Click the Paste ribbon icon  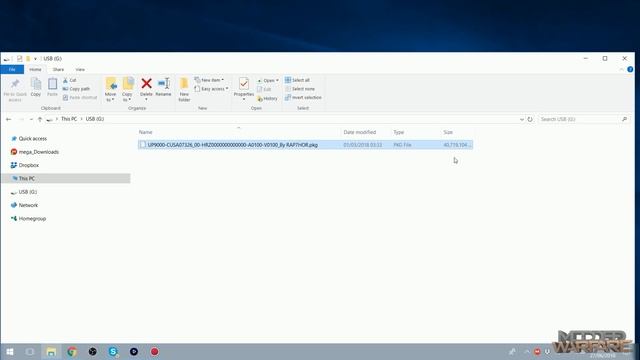52,87
